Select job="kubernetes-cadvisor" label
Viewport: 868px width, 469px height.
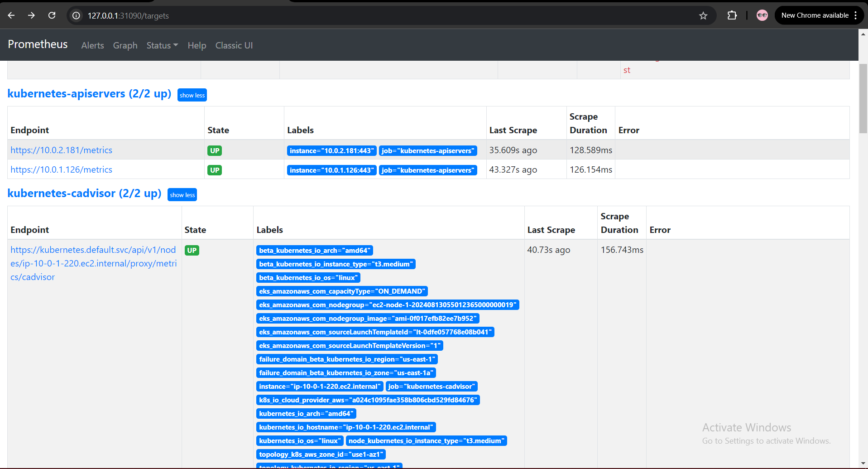coord(432,386)
